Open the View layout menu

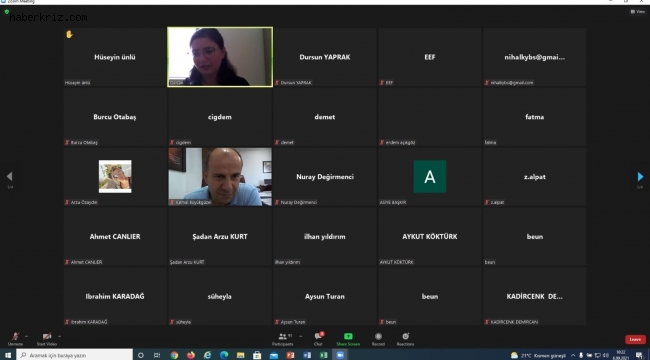(638, 12)
